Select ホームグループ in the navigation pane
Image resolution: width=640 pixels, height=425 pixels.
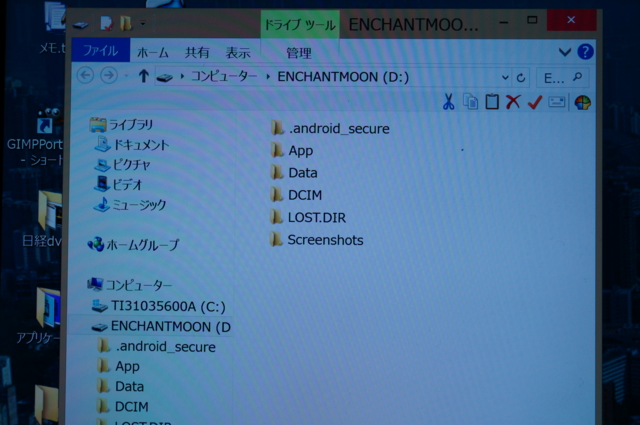tap(133, 245)
